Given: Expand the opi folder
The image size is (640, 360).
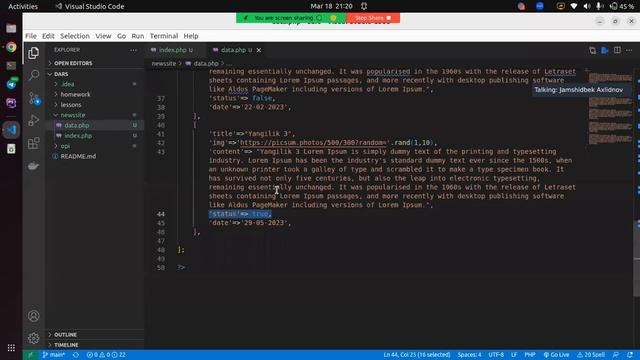Looking at the screenshot, I should 65,146.
